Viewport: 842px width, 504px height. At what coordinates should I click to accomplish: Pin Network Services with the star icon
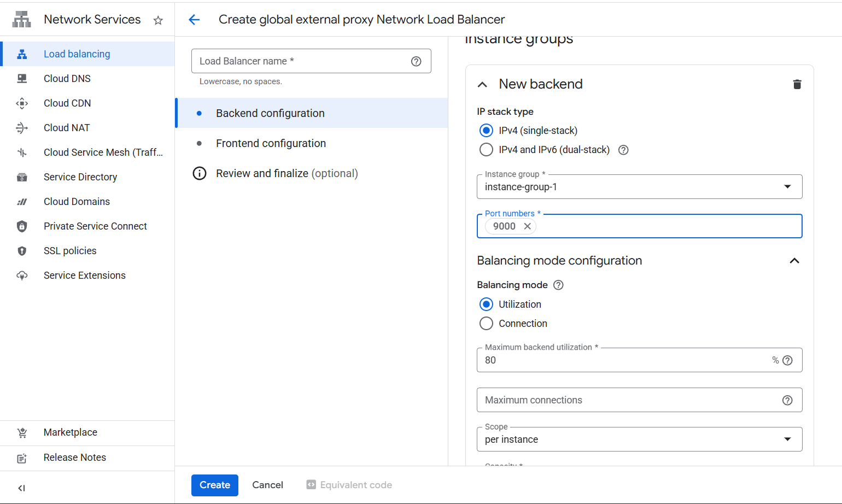pyautogui.click(x=158, y=20)
